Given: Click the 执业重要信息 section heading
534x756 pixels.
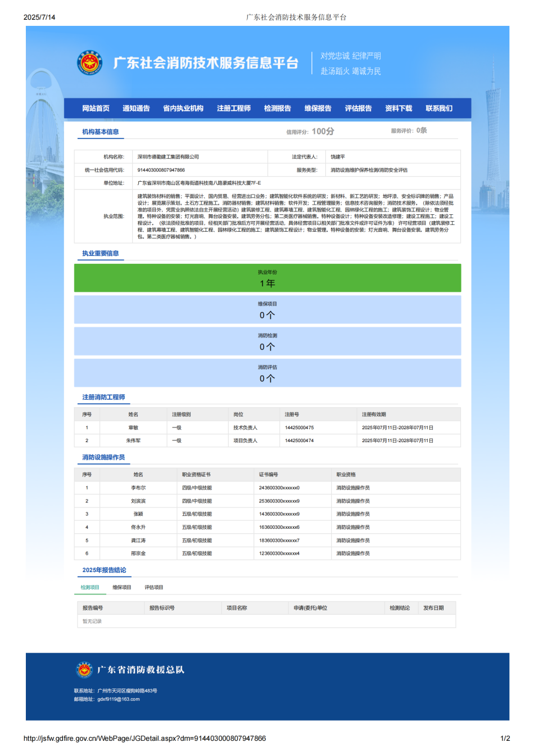Looking at the screenshot, I should (101, 253).
